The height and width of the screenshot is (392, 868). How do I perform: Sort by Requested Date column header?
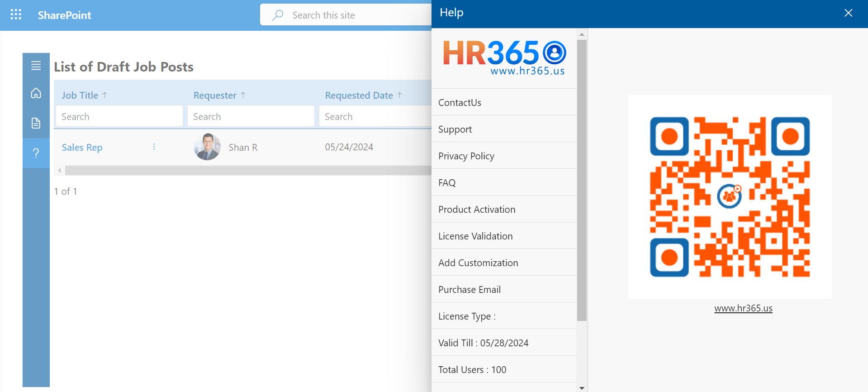click(x=359, y=95)
